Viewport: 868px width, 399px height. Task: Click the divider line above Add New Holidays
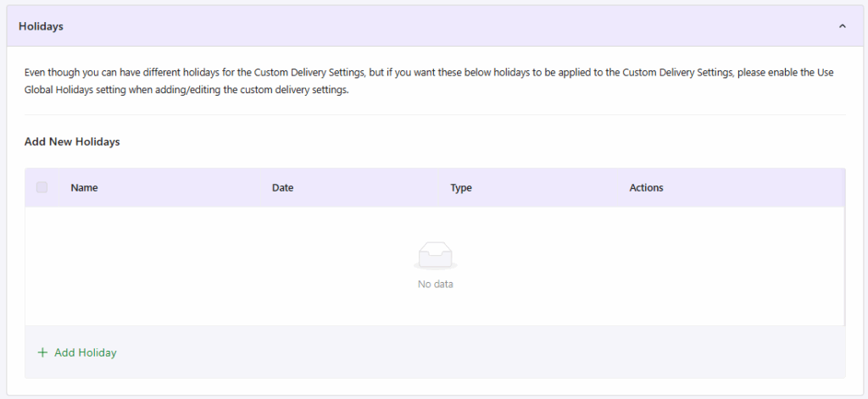point(435,114)
